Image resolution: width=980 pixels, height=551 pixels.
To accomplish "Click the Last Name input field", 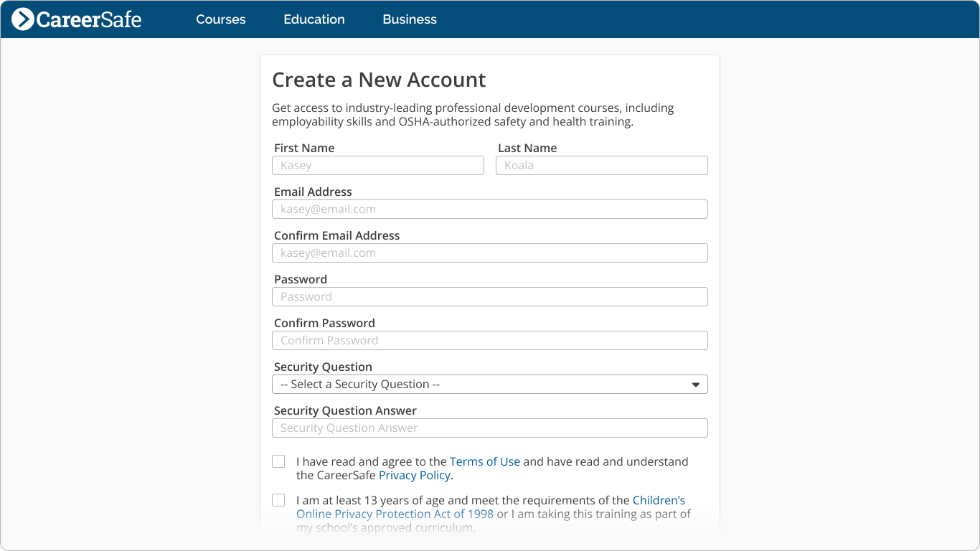I will pyautogui.click(x=602, y=165).
